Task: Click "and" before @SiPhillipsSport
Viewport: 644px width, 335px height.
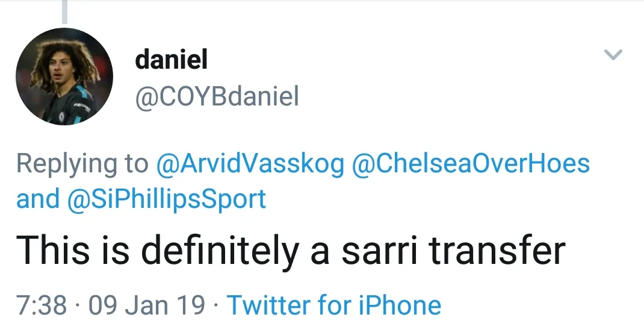Action: point(37,199)
